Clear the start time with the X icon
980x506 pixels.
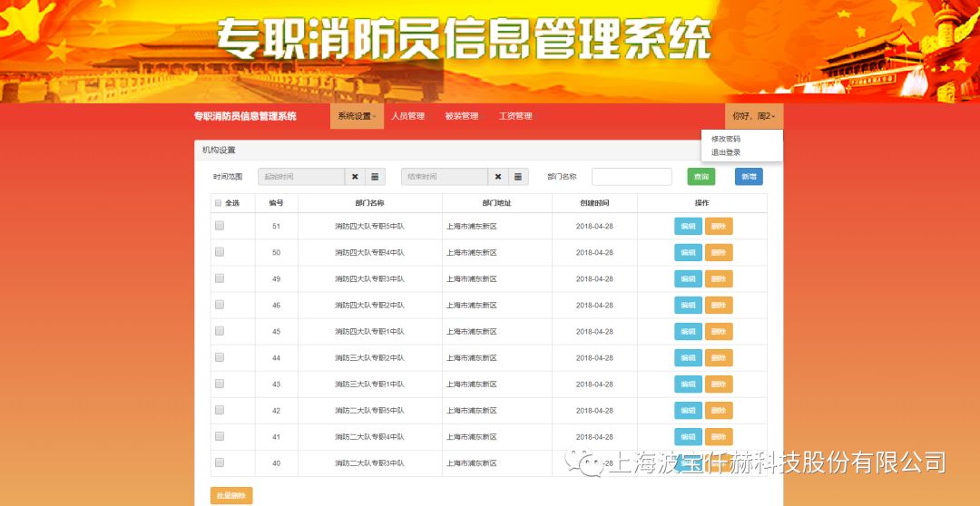click(x=355, y=177)
